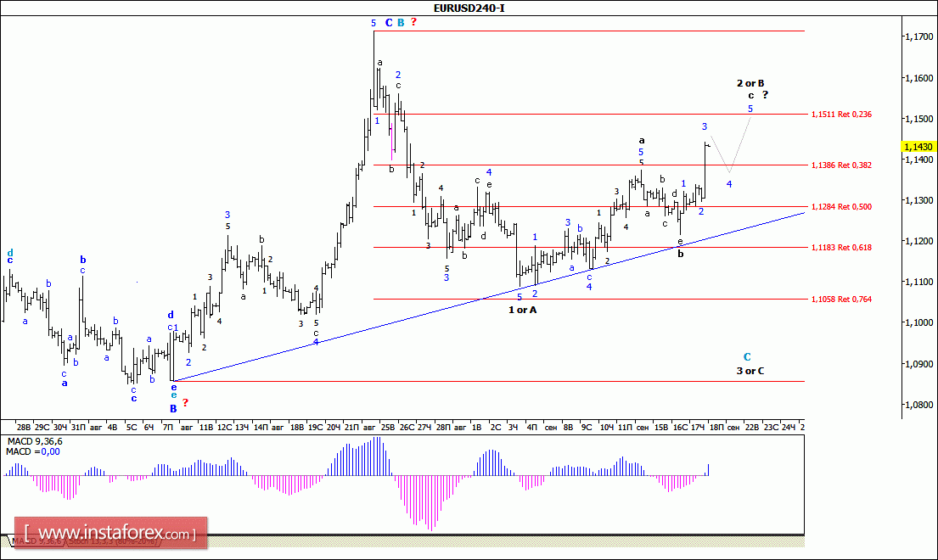The width and height of the screenshot is (938, 560).
Task: Click the '3 or C' wave label
Action: coord(750,371)
